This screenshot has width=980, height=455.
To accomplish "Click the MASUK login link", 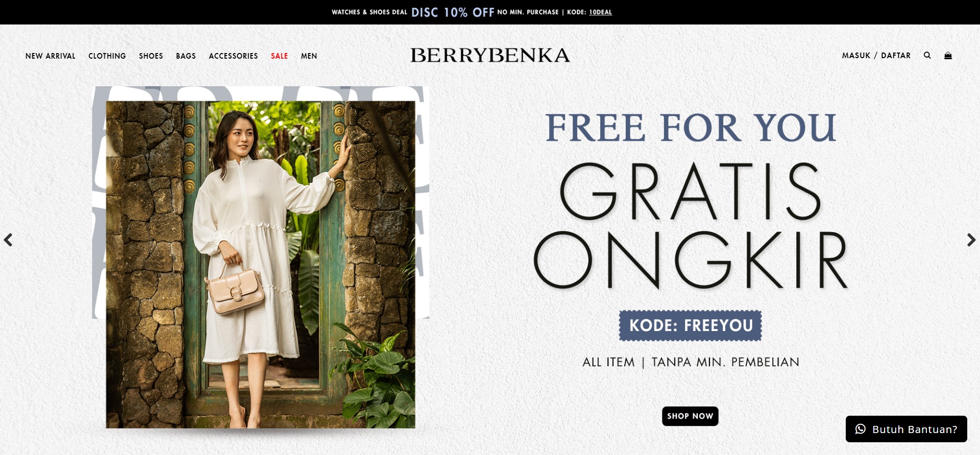I will click(x=856, y=56).
